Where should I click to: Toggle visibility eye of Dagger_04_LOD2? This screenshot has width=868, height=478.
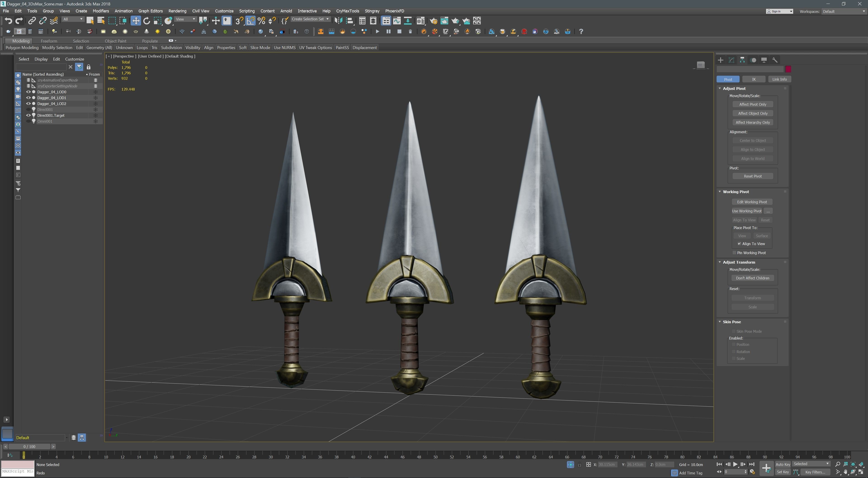coord(28,104)
